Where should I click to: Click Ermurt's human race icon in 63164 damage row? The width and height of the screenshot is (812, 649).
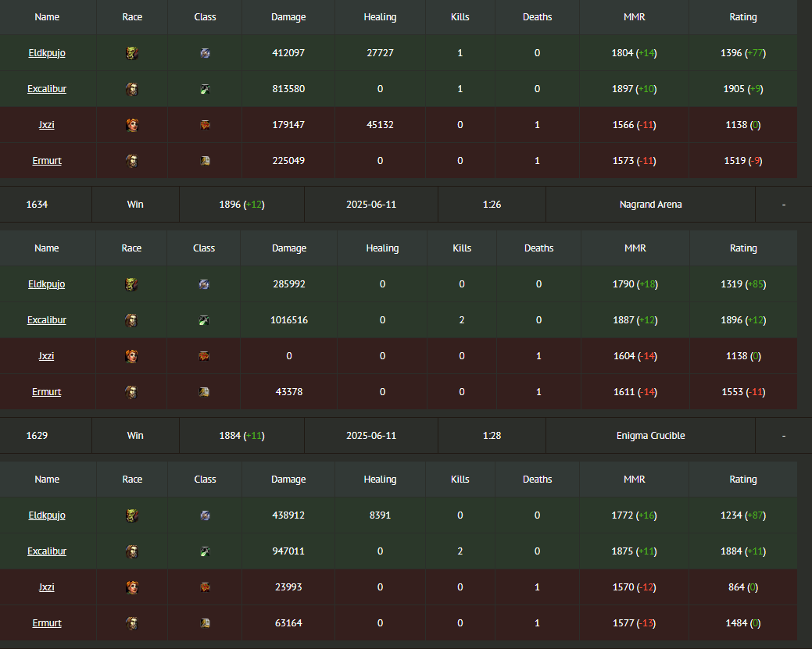pyautogui.click(x=132, y=623)
